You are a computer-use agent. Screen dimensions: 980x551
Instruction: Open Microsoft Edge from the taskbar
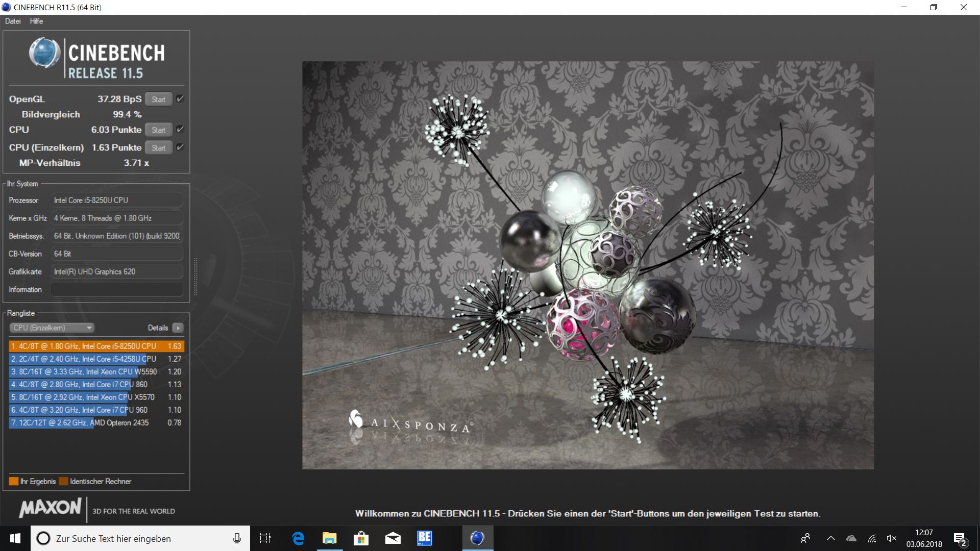point(298,538)
